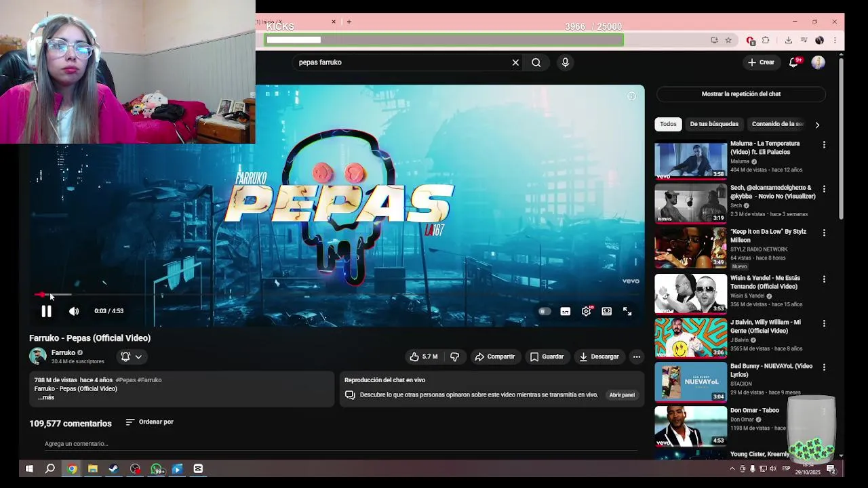Select 'De tus búsquedas' filter chip

pyautogui.click(x=714, y=124)
